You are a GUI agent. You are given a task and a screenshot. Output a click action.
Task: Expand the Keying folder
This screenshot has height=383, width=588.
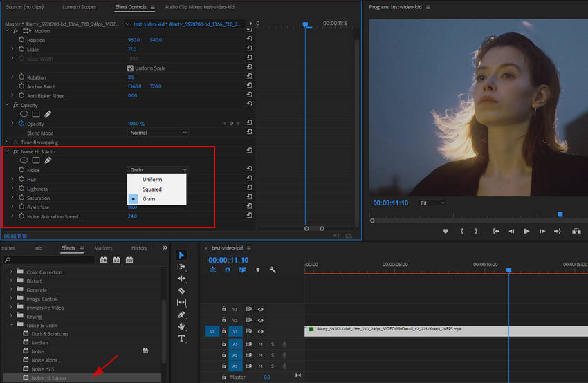click(x=11, y=316)
